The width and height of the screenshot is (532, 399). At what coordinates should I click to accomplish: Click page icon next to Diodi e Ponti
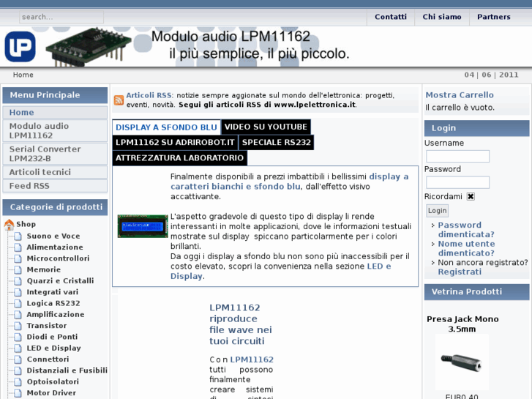click(x=18, y=337)
